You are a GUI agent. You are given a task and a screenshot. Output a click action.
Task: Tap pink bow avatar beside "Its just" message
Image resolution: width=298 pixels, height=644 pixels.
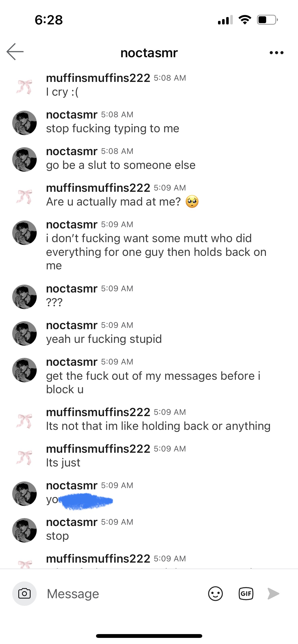tap(24, 457)
